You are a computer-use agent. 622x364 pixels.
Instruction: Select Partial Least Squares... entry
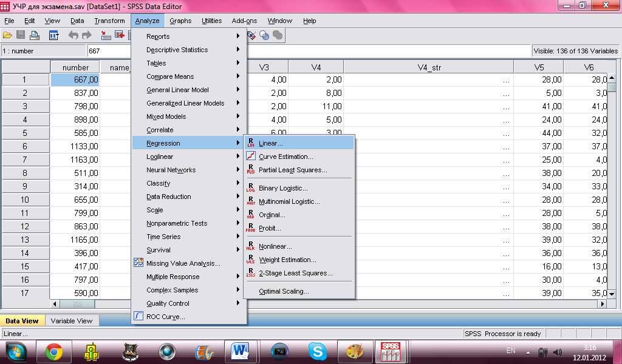[x=299, y=170]
